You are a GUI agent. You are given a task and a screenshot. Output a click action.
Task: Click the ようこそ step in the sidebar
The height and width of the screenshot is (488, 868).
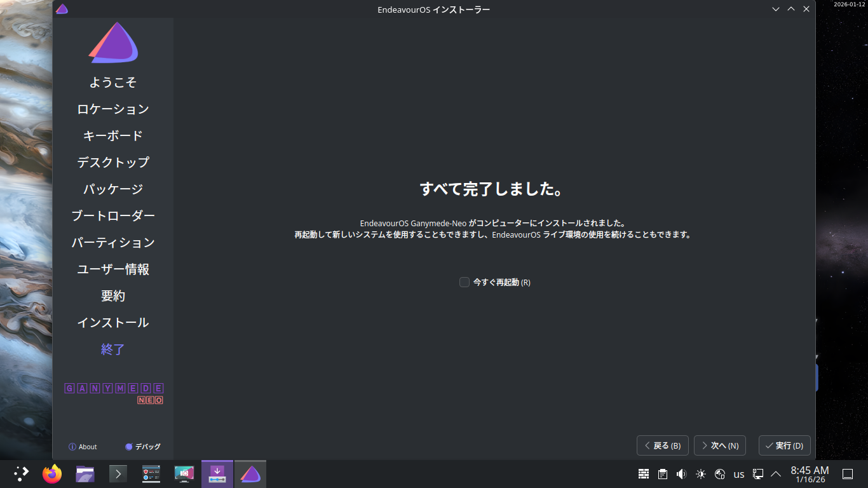coord(113,83)
